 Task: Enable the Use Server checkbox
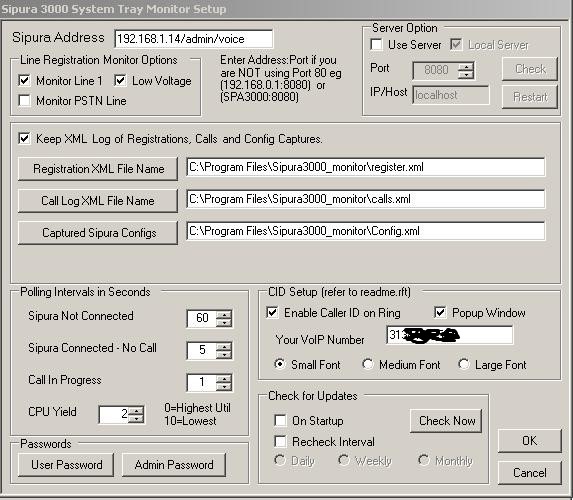(x=376, y=45)
